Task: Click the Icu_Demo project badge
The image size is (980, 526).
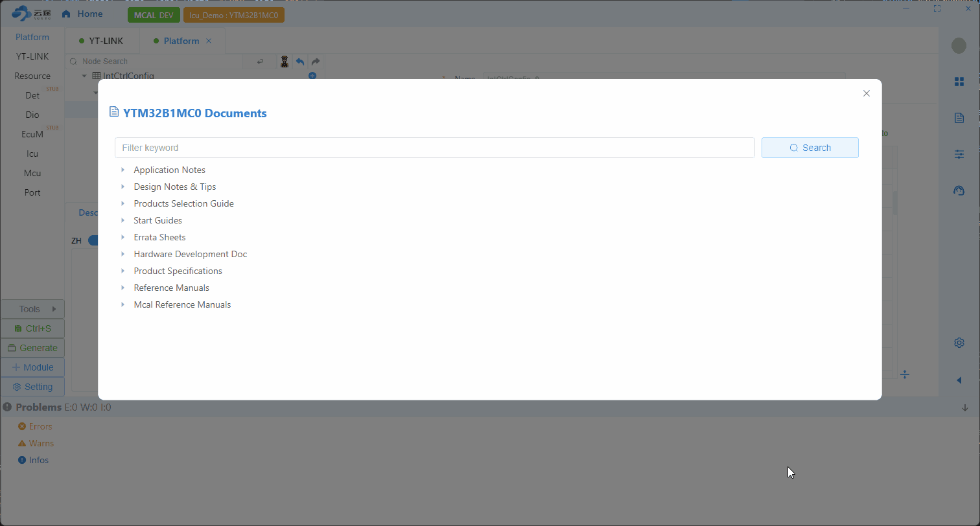Action: 233,15
